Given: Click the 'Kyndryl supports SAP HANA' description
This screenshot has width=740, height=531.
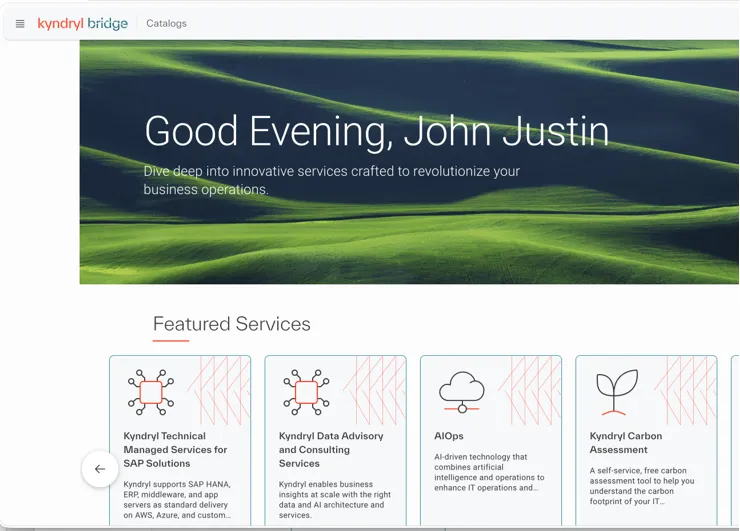Looking at the screenshot, I should click(x=177, y=500).
